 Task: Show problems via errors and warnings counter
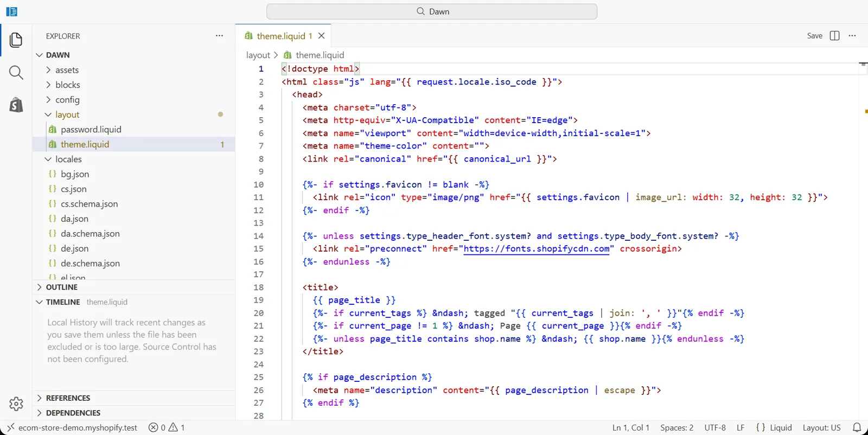coord(167,427)
